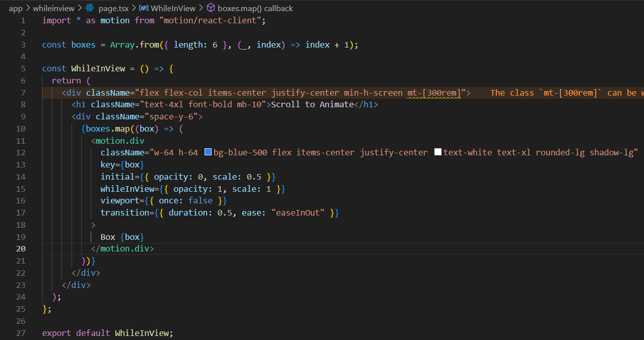The width and height of the screenshot is (644, 340).
Task: Expand chevron after 'app' breadcrumb
Action: [x=28, y=8]
